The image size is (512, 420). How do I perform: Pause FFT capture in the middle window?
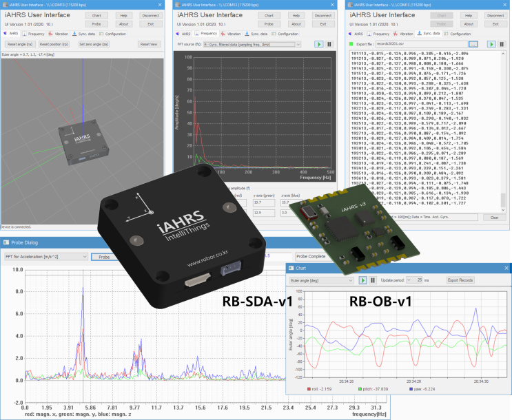(329, 44)
